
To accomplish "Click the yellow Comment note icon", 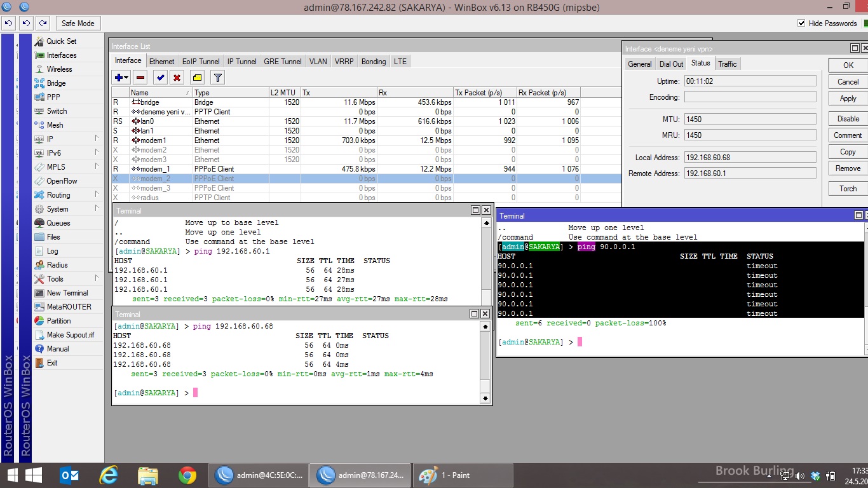I will pyautogui.click(x=197, y=78).
